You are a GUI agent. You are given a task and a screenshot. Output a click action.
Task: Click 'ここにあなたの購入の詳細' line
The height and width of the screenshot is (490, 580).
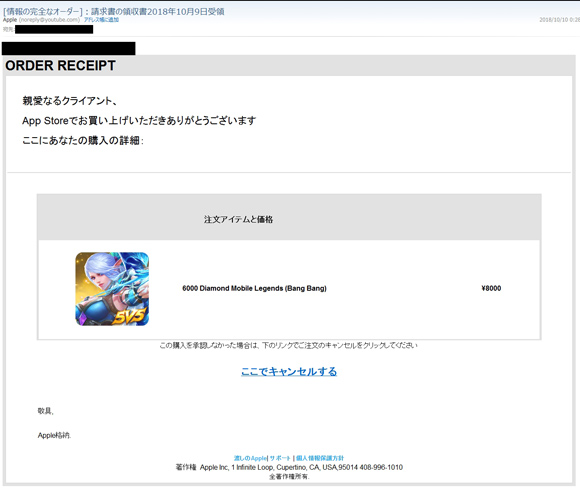[83, 141]
